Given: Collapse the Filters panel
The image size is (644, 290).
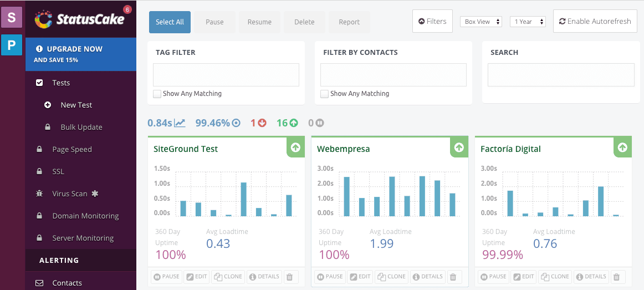Looking at the screenshot, I should pos(432,22).
